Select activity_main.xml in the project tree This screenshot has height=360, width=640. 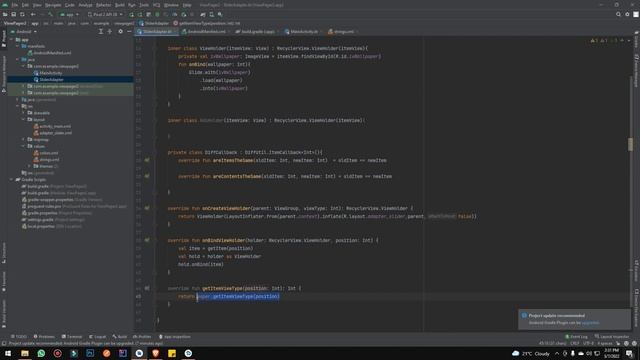pyautogui.click(x=52, y=126)
